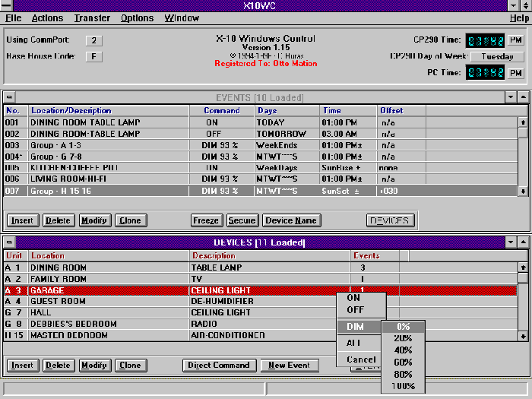Screen dimensions: 532x399
Task: Open the Devices window control-menu box
Action: tap(9, 242)
